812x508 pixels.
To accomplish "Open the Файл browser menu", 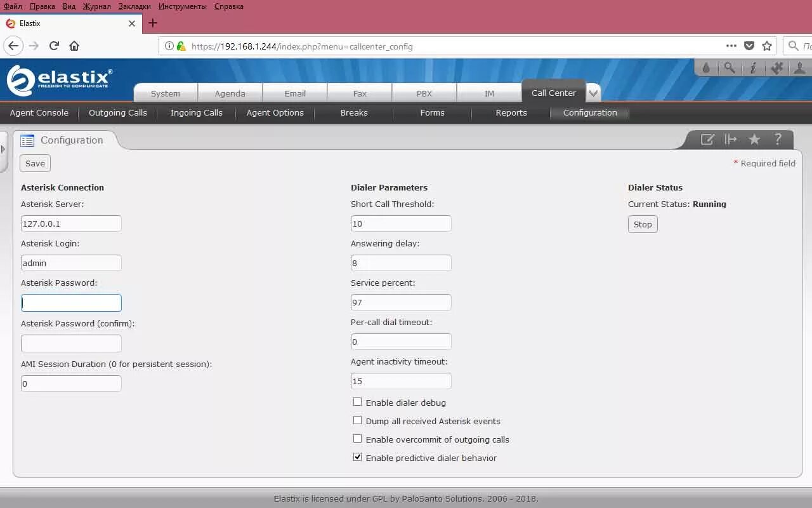I will (x=13, y=6).
